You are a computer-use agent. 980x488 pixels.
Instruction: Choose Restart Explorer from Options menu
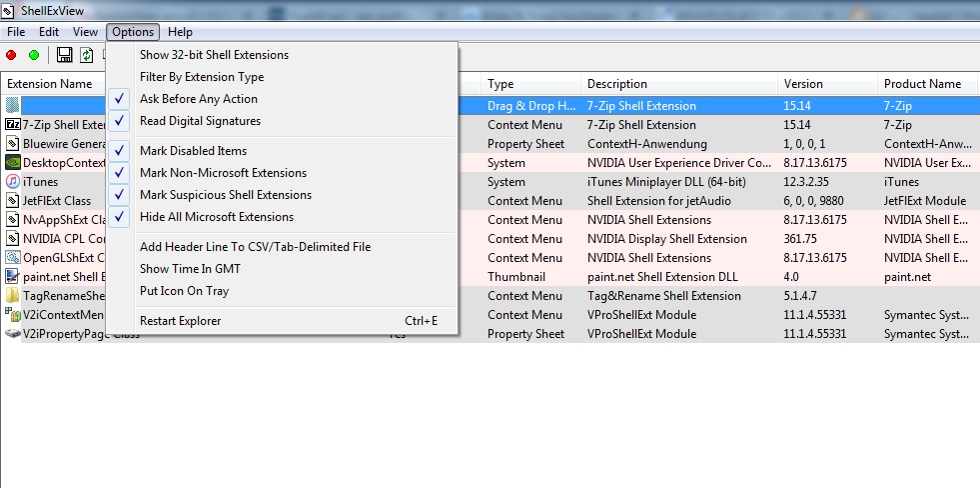tap(282, 321)
